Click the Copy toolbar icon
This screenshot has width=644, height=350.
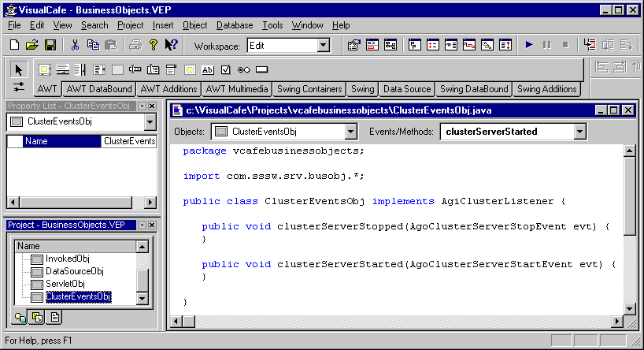pyautogui.click(x=93, y=45)
